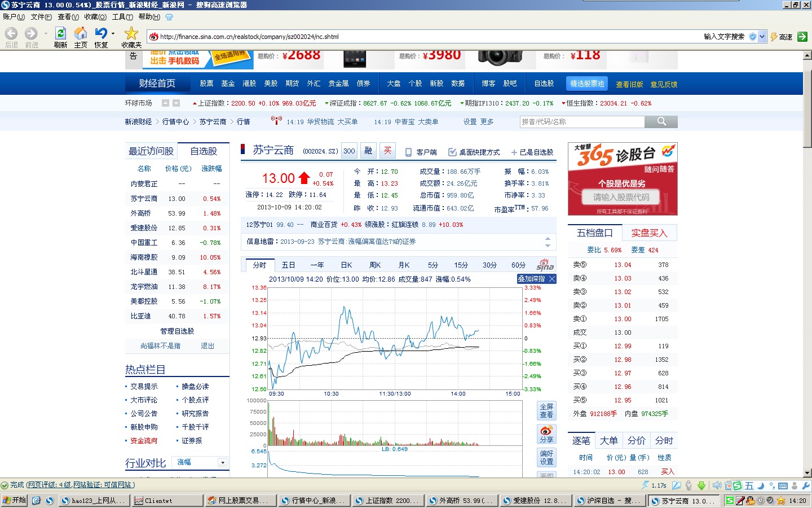The width and height of the screenshot is (812, 508).
Task: Click the 高速 lightning mode icon
Action: coord(774,37)
